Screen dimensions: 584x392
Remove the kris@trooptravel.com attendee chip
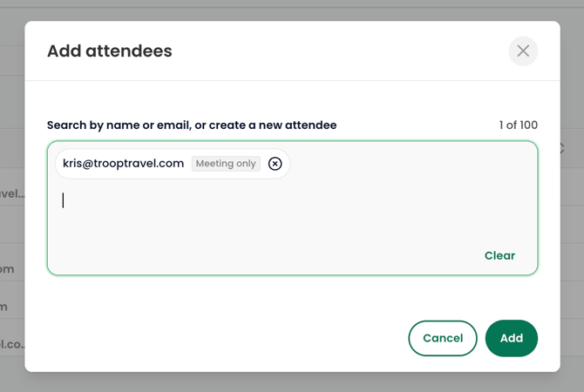pos(275,164)
